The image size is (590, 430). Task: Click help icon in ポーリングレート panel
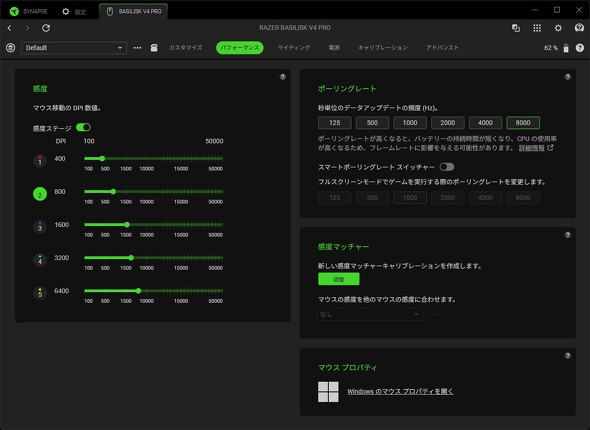tap(568, 77)
